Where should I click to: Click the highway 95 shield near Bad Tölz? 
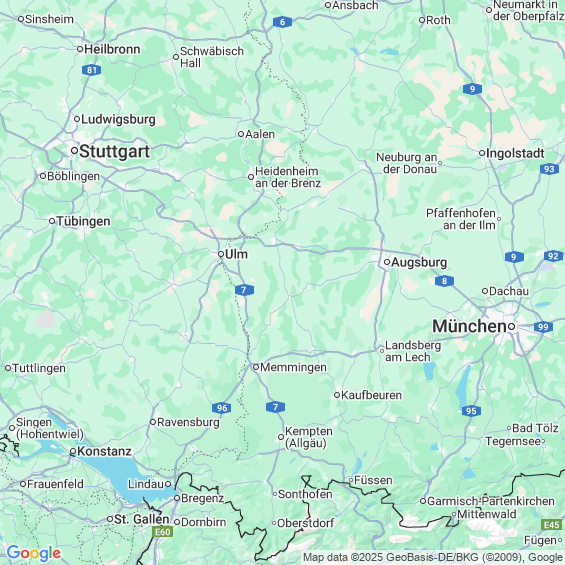(x=471, y=411)
